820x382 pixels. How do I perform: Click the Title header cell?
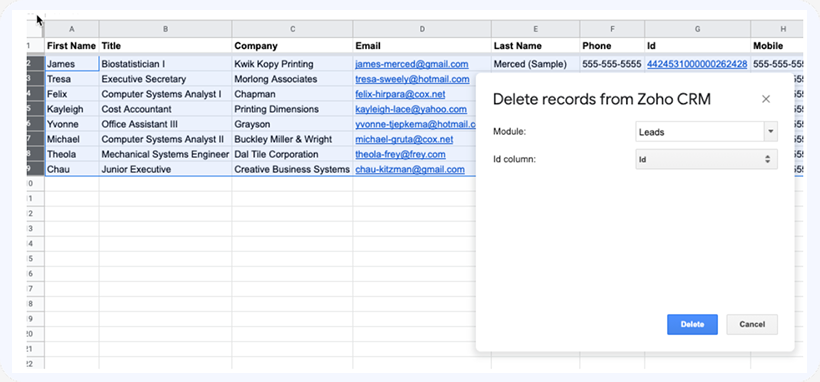[165, 46]
